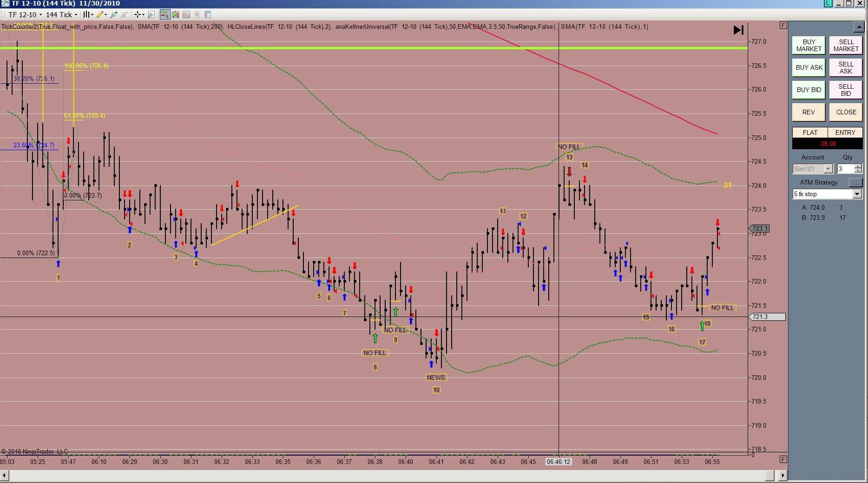868x483 pixels.
Task: Open the candlestick data series icon
Action: 175,14
